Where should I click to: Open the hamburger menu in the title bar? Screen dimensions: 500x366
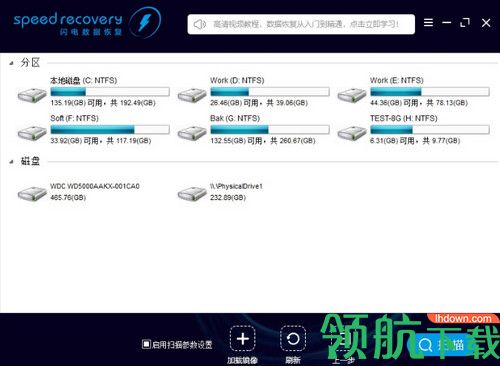(428, 22)
